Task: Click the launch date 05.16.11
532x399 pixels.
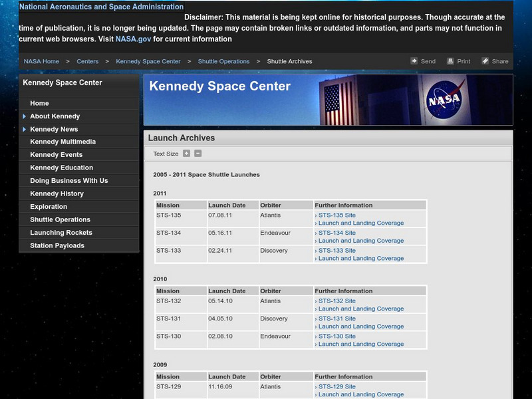Action: coord(220,233)
